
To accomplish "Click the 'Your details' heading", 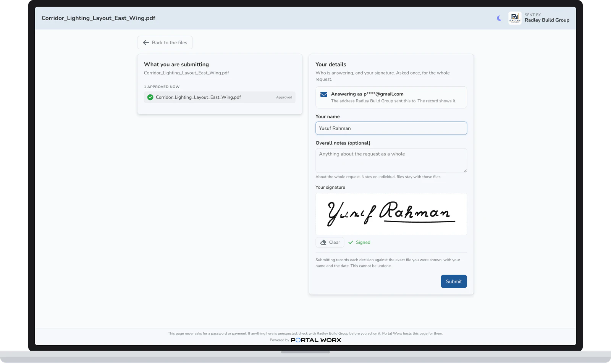I will [x=331, y=65].
